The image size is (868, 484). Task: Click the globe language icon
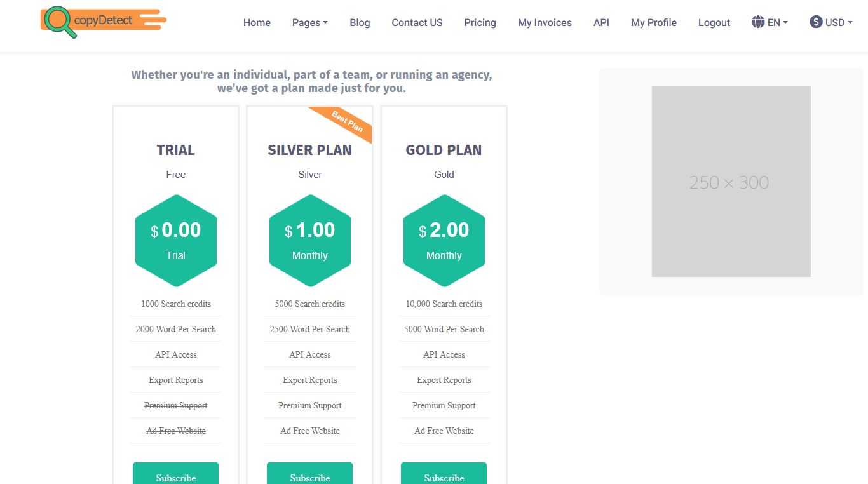coord(757,22)
